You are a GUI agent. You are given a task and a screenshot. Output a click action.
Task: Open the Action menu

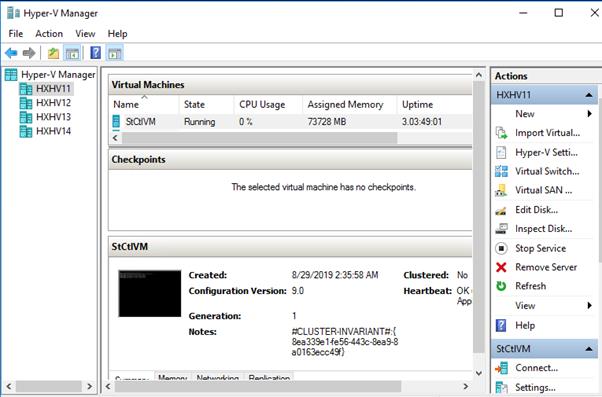pos(49,34)
